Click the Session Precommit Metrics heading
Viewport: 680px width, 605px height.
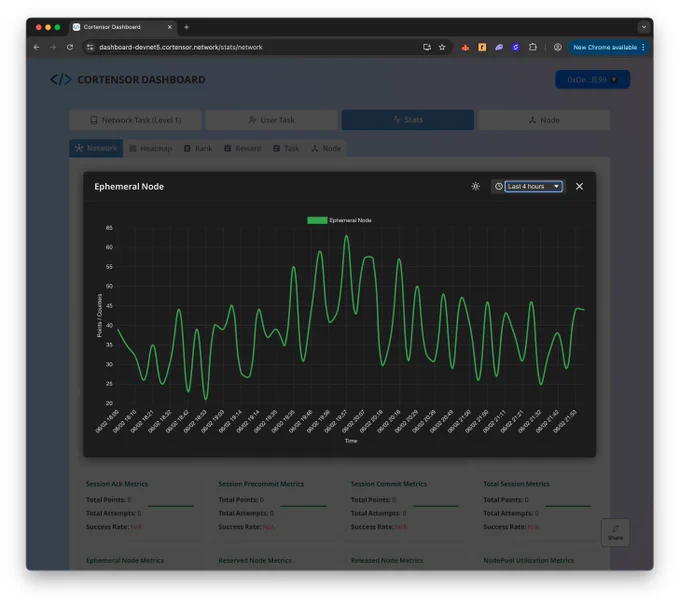pos(261,484)
